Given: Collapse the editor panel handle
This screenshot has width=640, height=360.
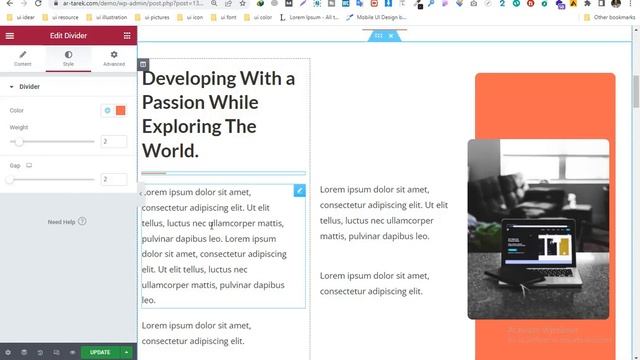Looking at the screenshot, I should click(140, 193).
